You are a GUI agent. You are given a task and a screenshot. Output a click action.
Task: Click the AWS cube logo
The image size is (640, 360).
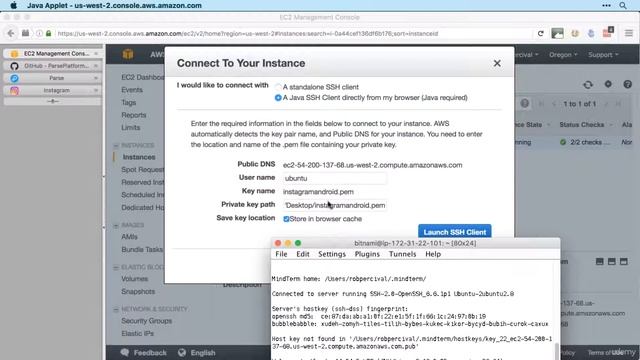click(128, 54)
